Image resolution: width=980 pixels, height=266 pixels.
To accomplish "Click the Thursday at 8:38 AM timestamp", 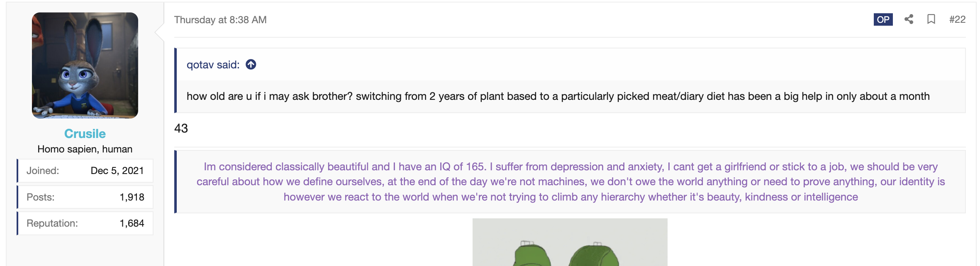I will (220, 20).
